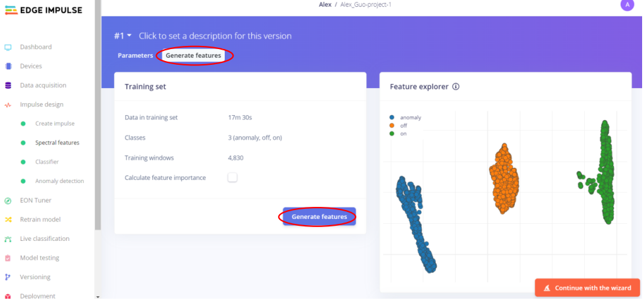Select the Generate features tab
Viewport: 644px width, 305px height.
[193, 55]
